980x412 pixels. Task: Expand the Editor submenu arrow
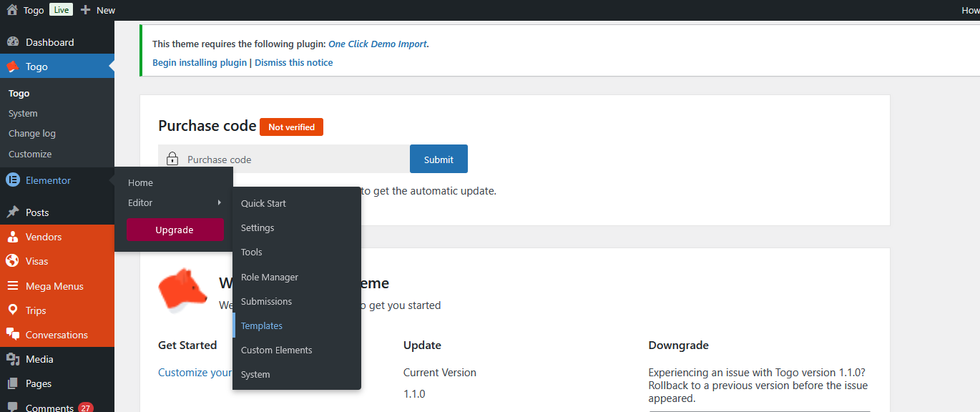point(219,203)
